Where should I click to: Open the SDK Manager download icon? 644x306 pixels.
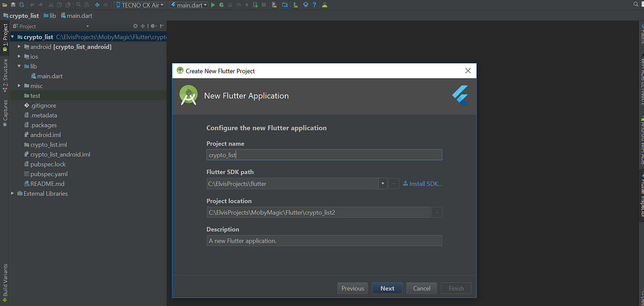coord(295,5)
